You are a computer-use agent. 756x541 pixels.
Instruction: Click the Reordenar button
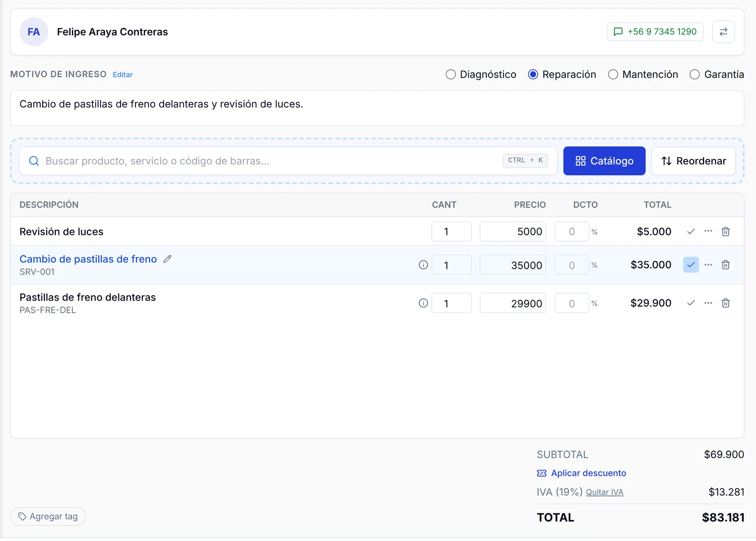pyautogui.click(x=693, y=161)
